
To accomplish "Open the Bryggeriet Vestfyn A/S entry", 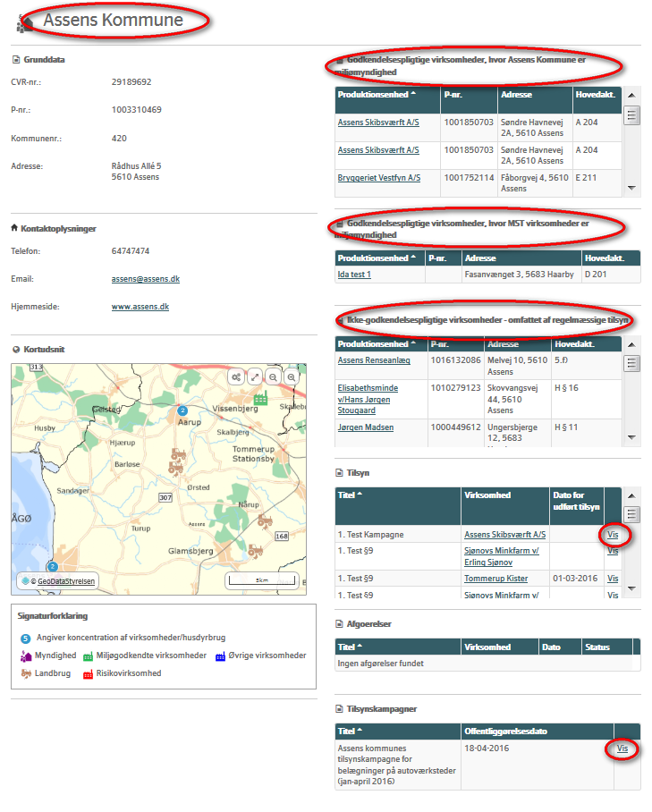I will 378,178.
